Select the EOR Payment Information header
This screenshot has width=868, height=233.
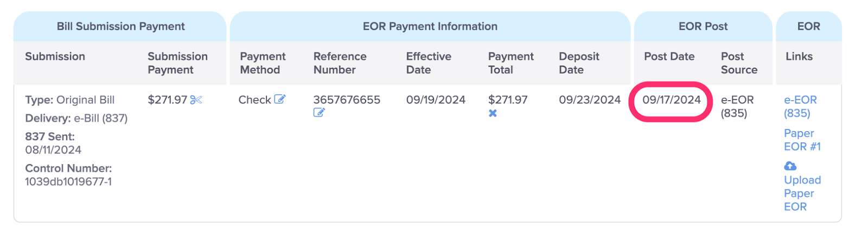(x=430, y=26)
